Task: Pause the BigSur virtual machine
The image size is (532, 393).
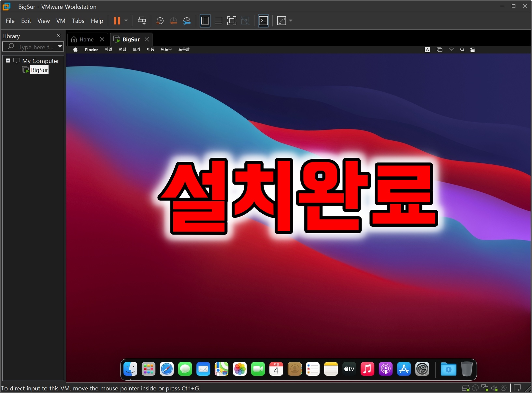Action: [117, 21]
